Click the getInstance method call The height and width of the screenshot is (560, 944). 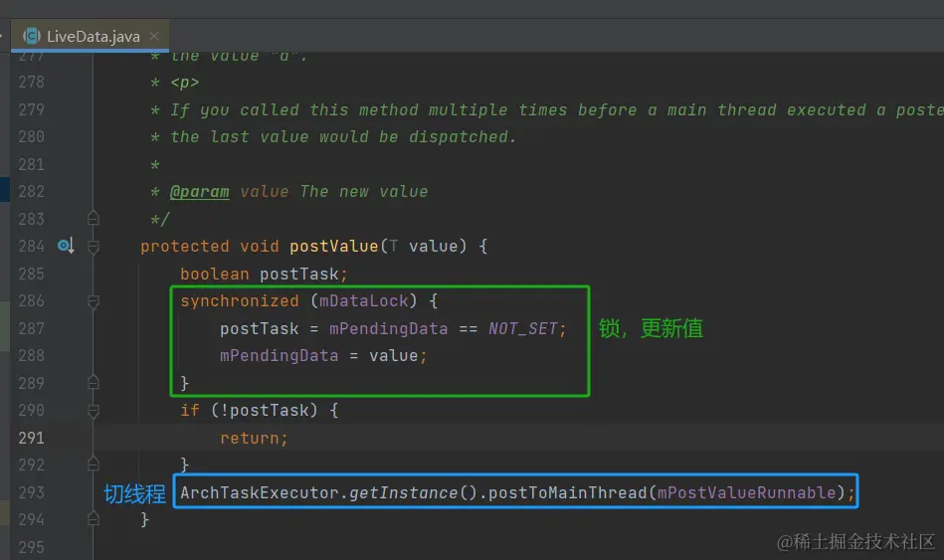pyautogui.click(x=404, y=492)
